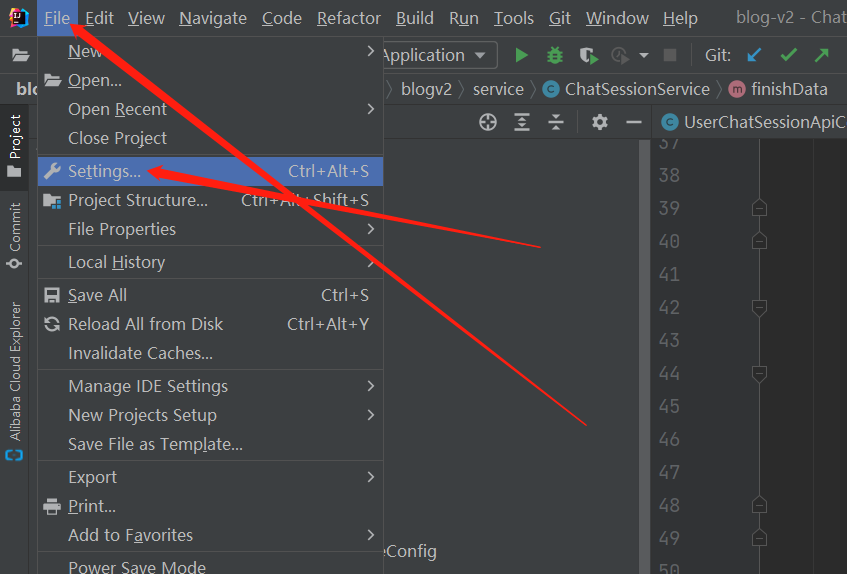Choose Open... from the File menu
The height and width of the screenshot is (574, 847).
coord(211,80)
